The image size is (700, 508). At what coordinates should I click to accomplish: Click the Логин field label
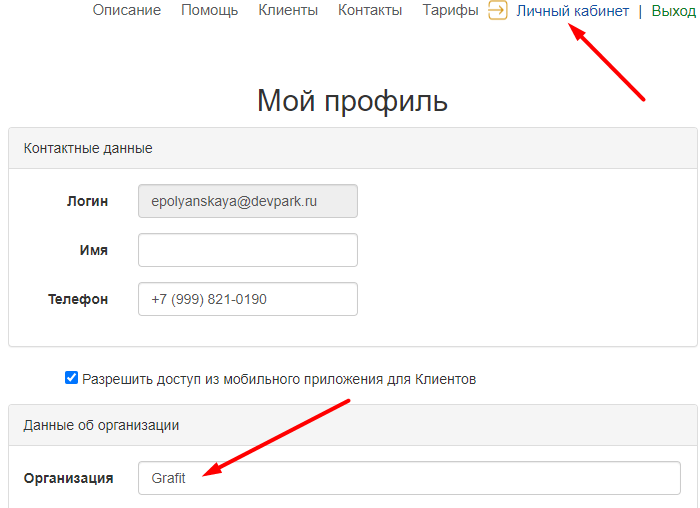pos(88,201)
